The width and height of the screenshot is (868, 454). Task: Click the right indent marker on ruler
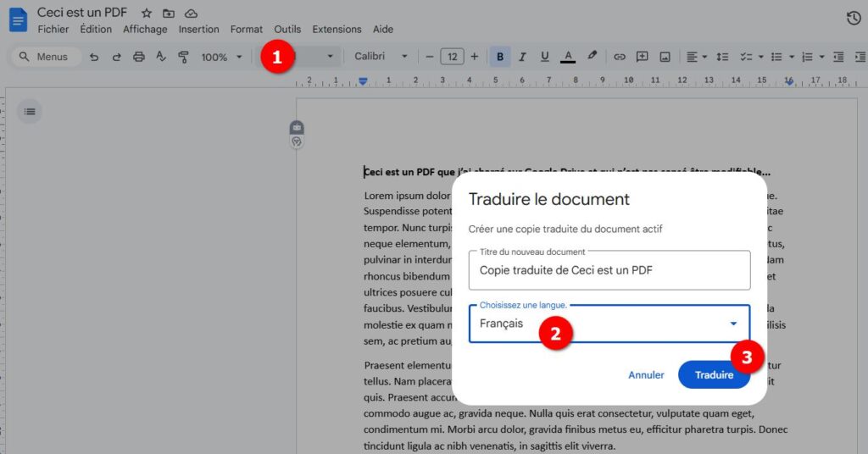789,82
